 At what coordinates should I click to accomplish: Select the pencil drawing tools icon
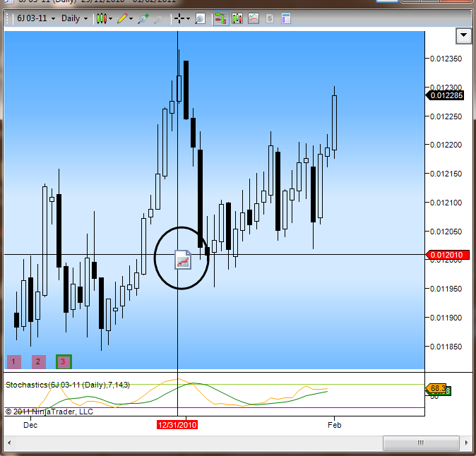click(x=122, y=18)
